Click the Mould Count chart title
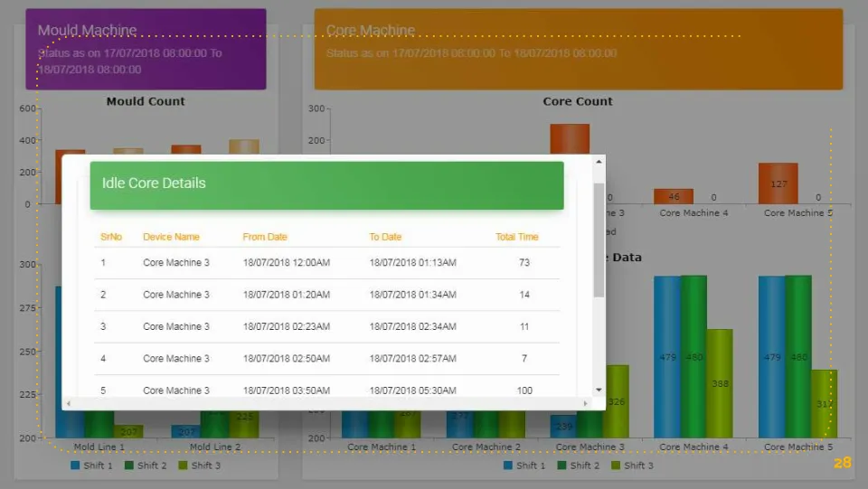The height and width of the screenshot is (489, 868). (146, 101)
